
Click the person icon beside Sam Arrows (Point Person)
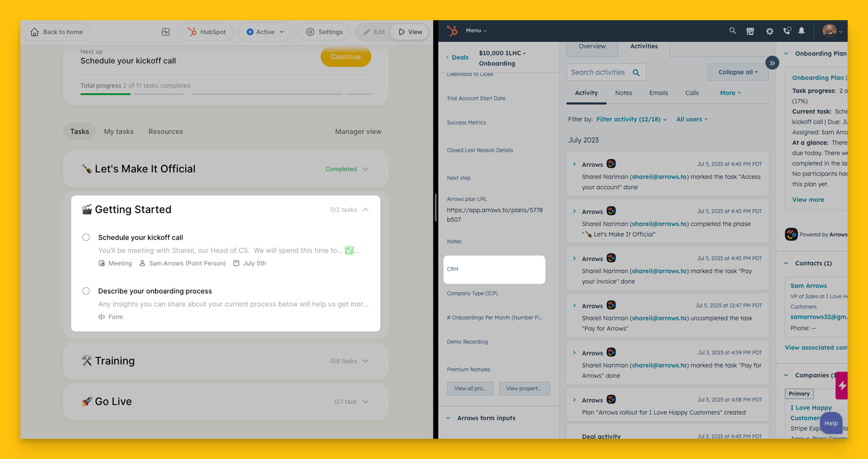[142, 263]
